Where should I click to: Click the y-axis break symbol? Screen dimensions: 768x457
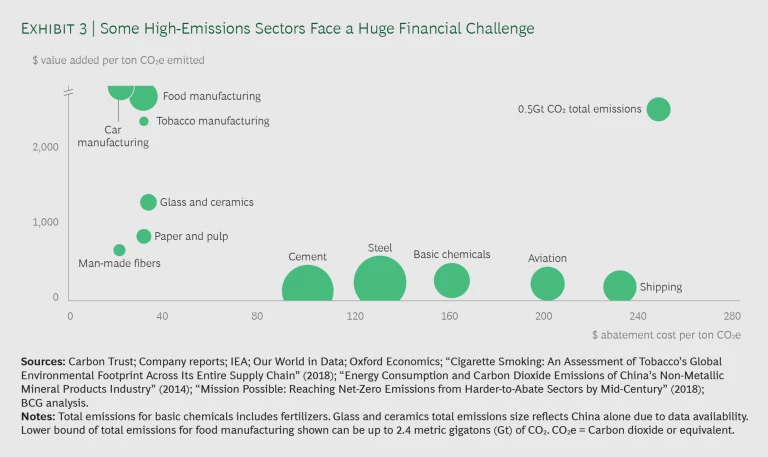pyautogui.click(x=69, y=92)
